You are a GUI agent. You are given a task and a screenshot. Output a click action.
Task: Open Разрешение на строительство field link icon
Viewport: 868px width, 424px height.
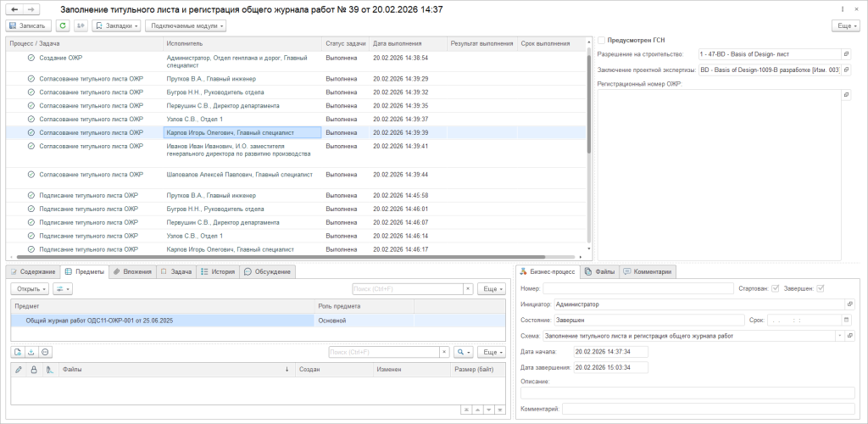click(847, 54)
